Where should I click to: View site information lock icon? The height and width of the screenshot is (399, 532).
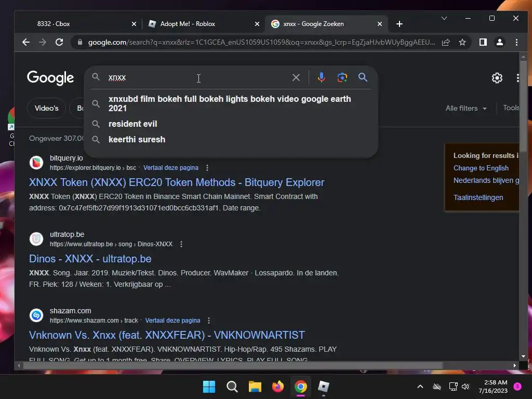pos(80,42)
